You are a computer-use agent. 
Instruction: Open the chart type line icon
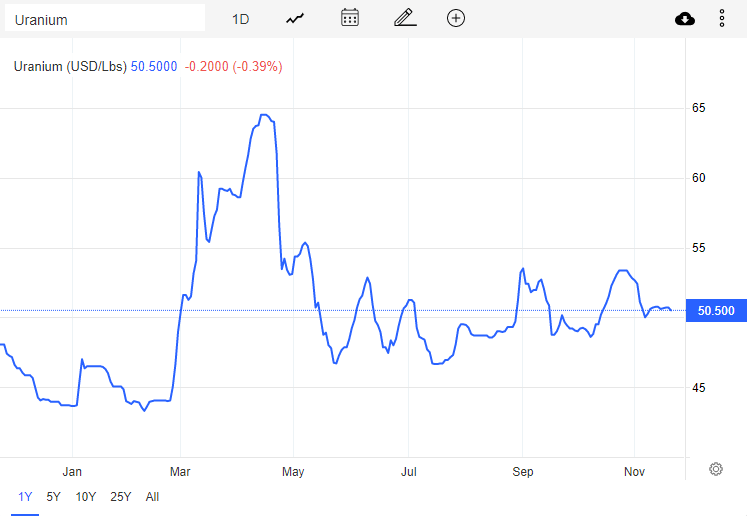click(x=295, y=19)
